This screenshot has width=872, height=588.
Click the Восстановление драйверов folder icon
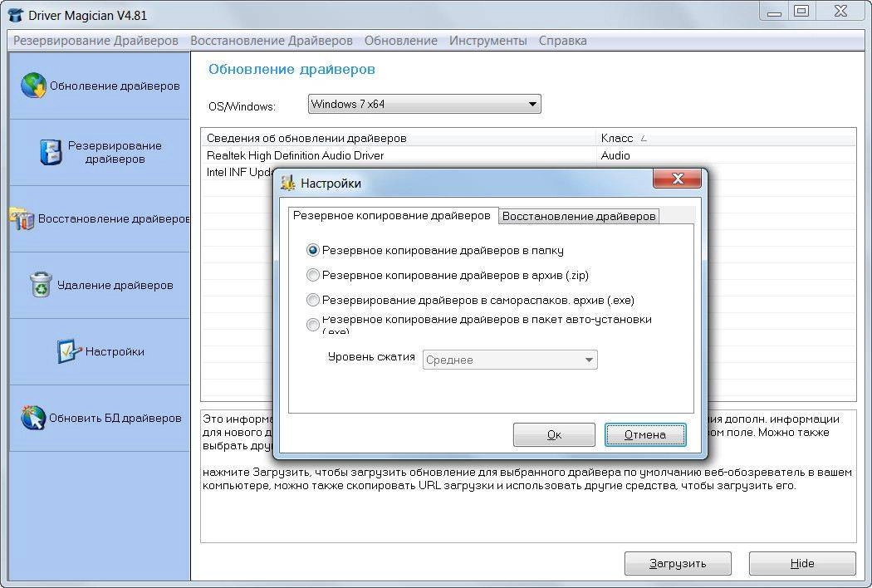click(22, 218)
